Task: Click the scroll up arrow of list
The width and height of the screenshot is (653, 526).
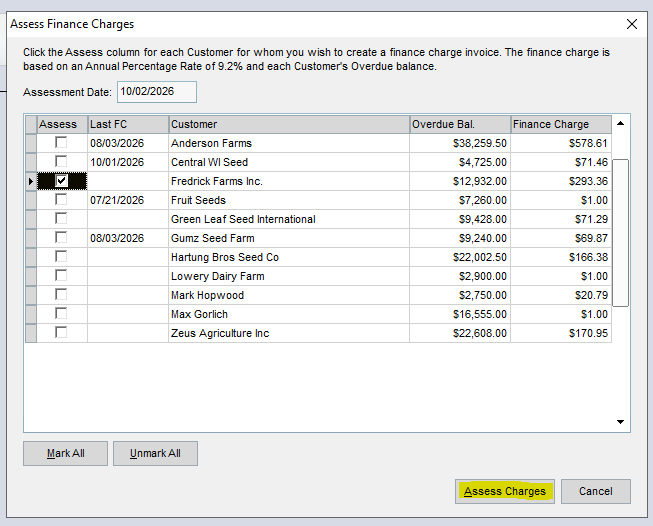Action: (x=621, y=123)
